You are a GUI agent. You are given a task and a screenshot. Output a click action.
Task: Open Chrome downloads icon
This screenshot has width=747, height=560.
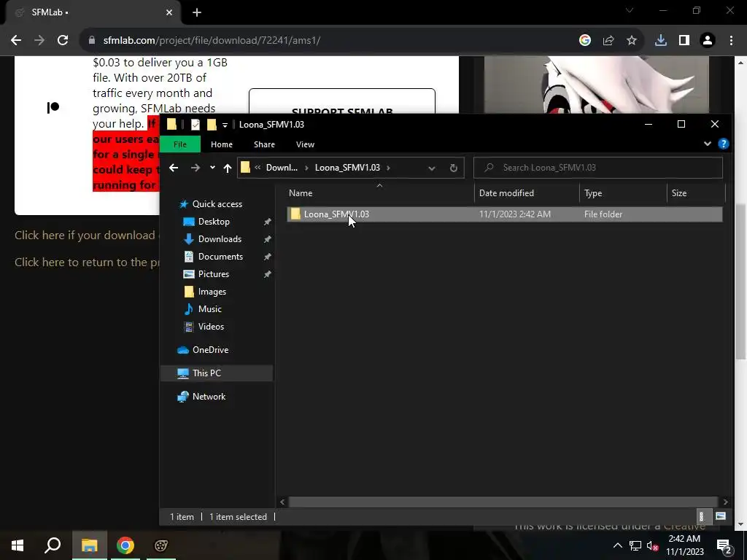coord(661,41)
